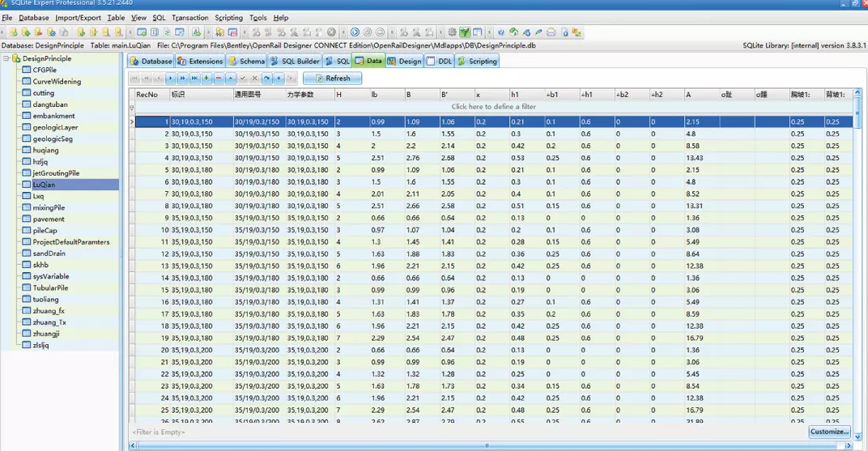
Task: Click the h1 column header
Action: (526, 95)
